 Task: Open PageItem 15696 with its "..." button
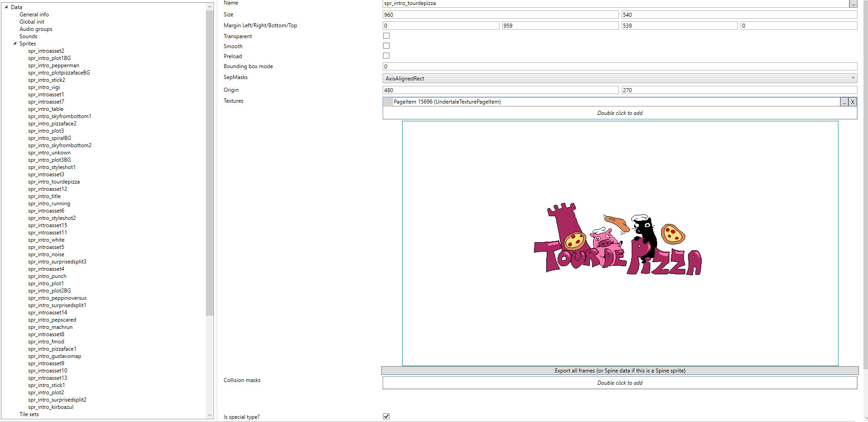tap(845, 102)
